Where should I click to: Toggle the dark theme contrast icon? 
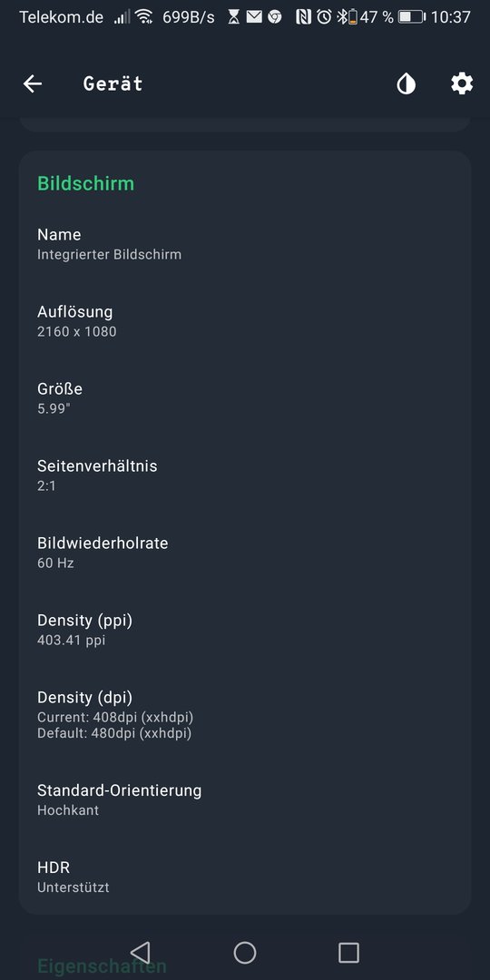coord(407,83)
